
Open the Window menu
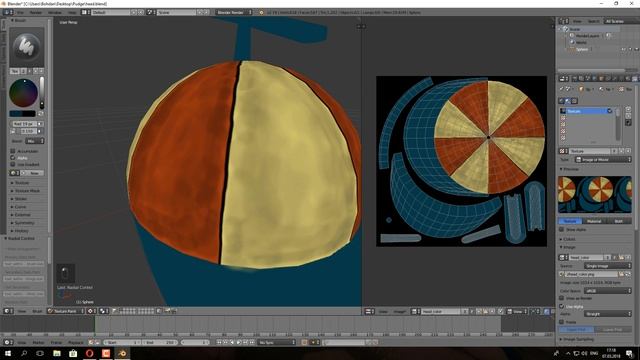pos(55,12)
